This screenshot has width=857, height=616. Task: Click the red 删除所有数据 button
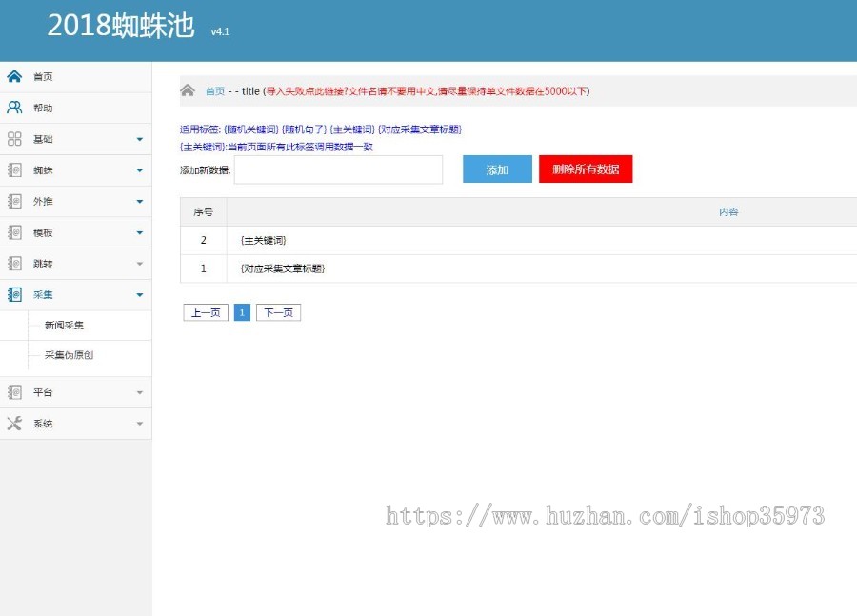585,169
